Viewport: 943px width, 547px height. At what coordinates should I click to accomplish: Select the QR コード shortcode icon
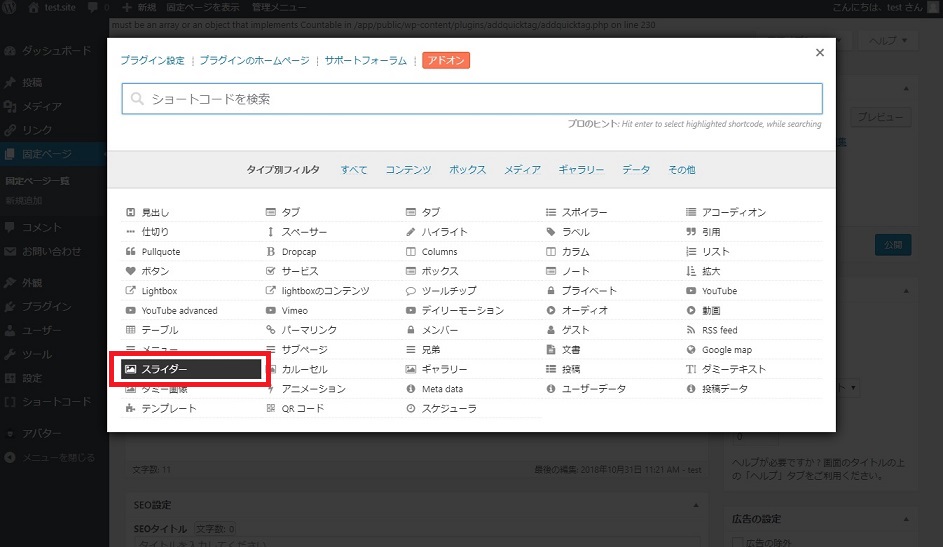pos(271,408)
